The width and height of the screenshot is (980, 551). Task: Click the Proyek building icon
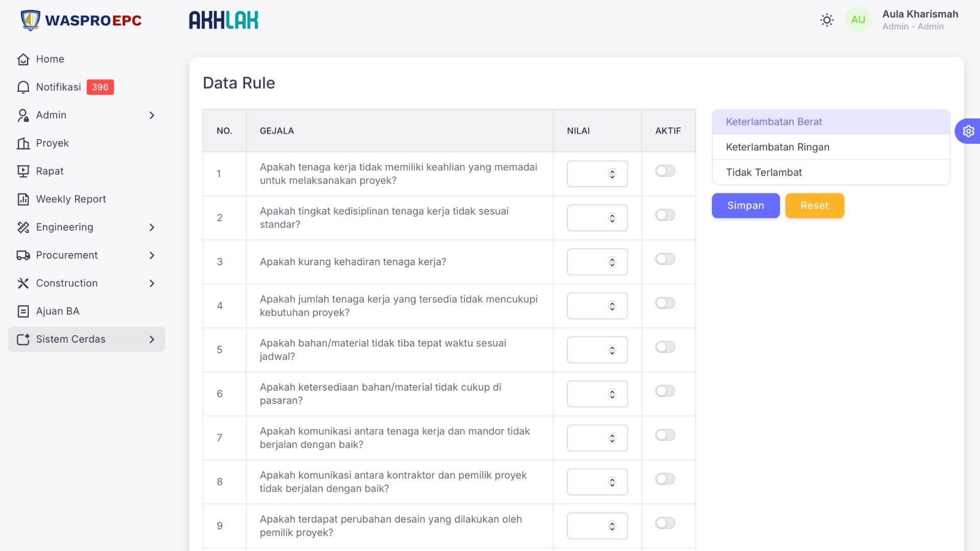[x=23, y=143]
